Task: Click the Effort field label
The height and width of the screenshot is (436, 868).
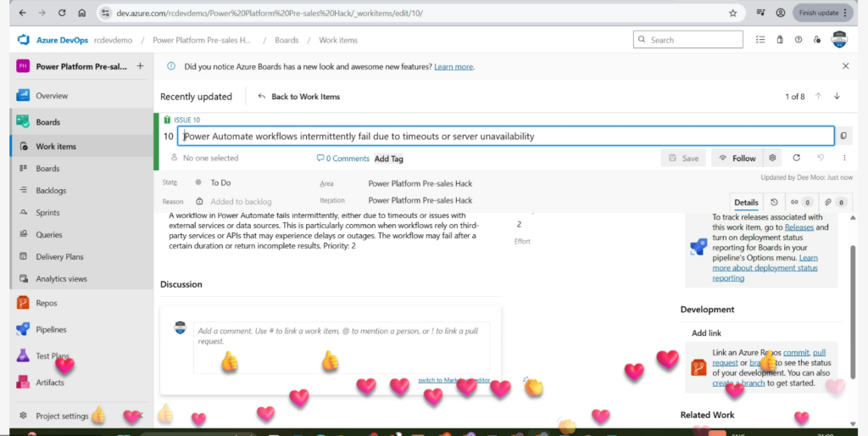Action: [524, 241]
